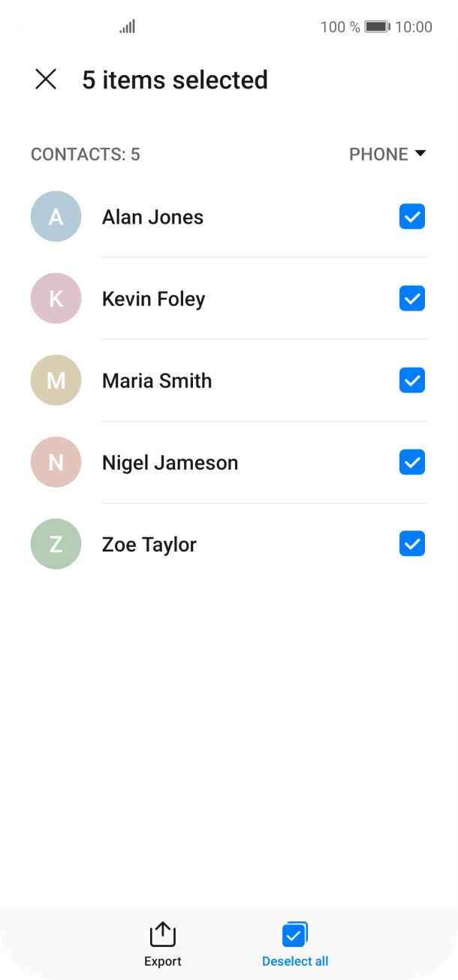458x980 pixels.
Task: Uncheck the Maria Smith checkbox
Action: pos(412,380)
